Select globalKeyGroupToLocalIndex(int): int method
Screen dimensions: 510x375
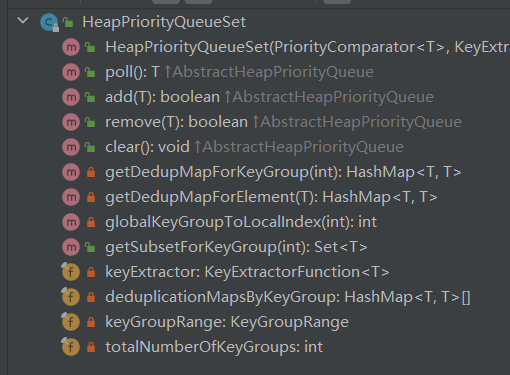click(241, 222)
